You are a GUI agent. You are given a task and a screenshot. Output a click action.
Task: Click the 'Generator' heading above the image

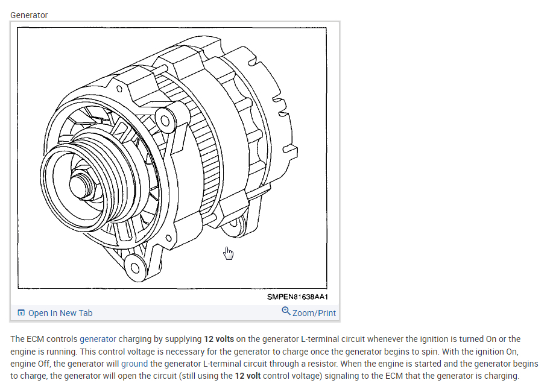29,15
